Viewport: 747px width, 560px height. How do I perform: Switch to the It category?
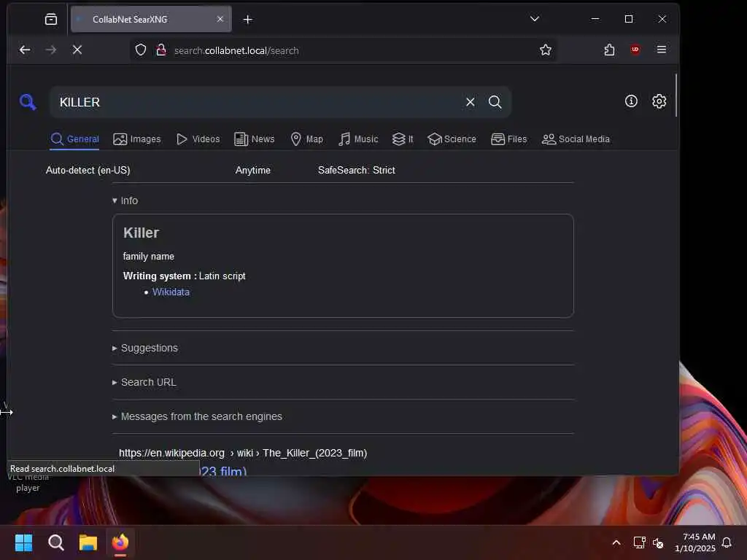(x=403, y=139)
